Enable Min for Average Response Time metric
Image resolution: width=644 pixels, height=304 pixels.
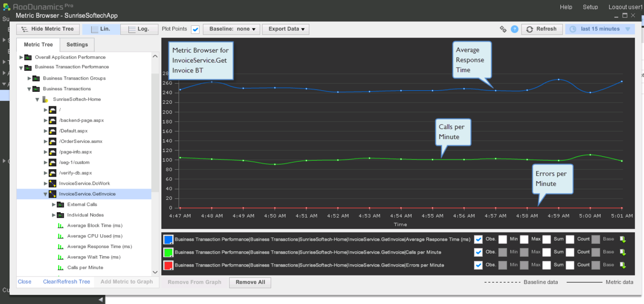point(502,239)
